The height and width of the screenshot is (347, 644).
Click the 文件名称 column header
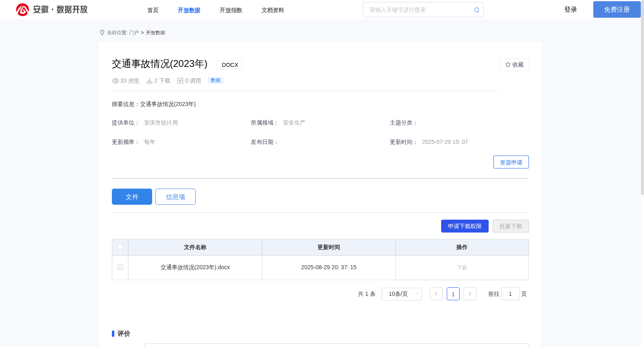[x=195, y=247]
